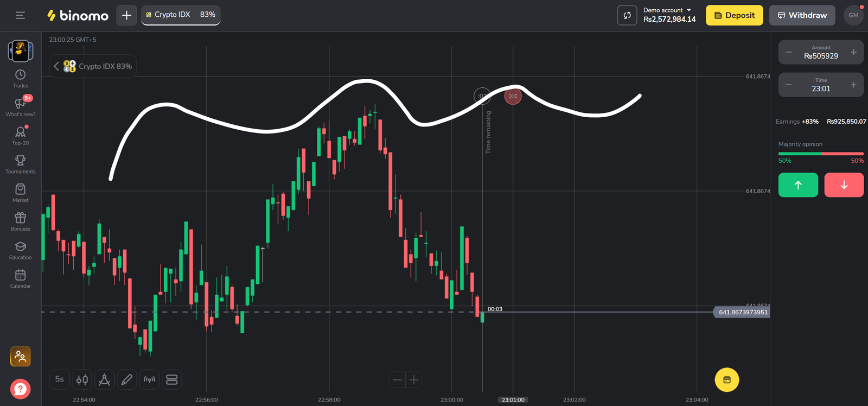Screen dimensions: 868x406
Task: Open the chart type candlestick selector
Action: [82, 379]
